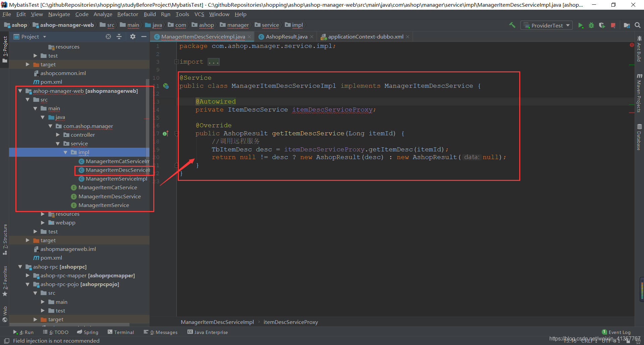644x345 pixels.
Task: Start debug with the bug icon
Action: point(591,25)
